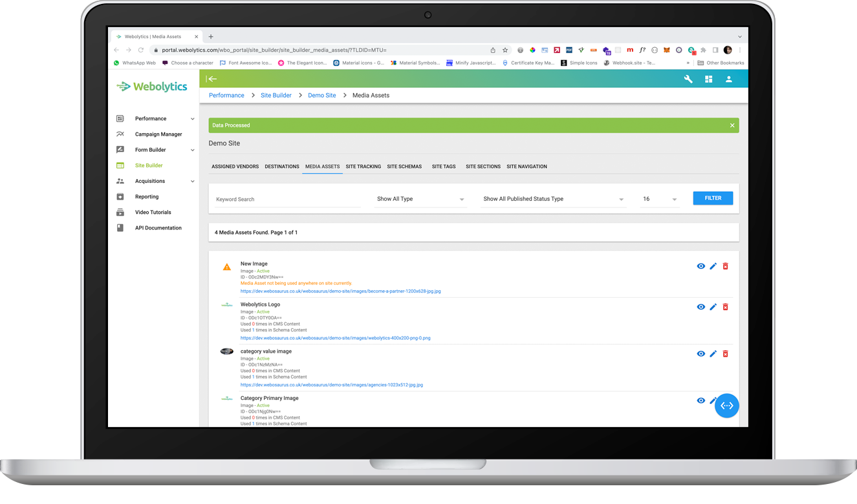857x504 pixels.
Task: Click the browser address bar URL
Action: (x=274, y=50)
